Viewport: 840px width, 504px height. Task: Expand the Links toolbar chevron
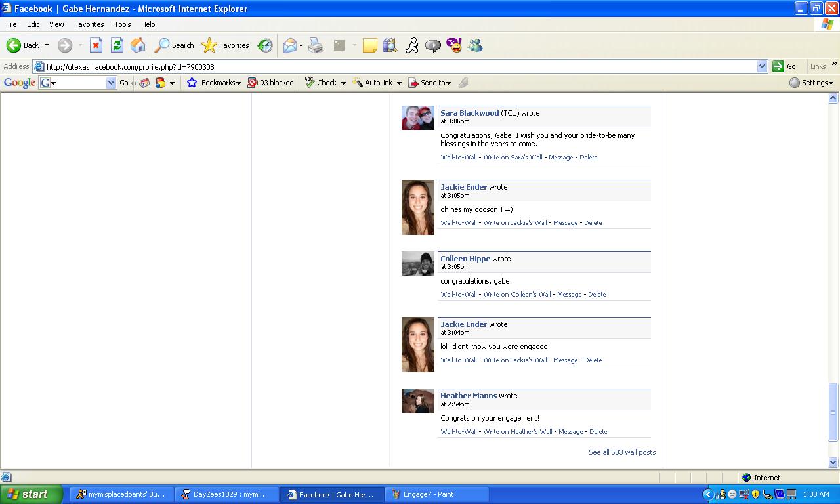click(834, 64)
